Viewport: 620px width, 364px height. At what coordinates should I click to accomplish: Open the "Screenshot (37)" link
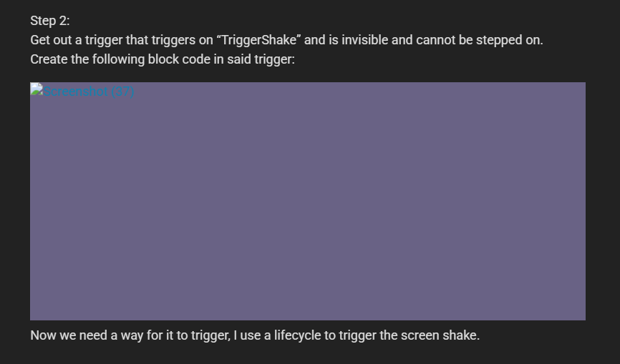point(87,92)
